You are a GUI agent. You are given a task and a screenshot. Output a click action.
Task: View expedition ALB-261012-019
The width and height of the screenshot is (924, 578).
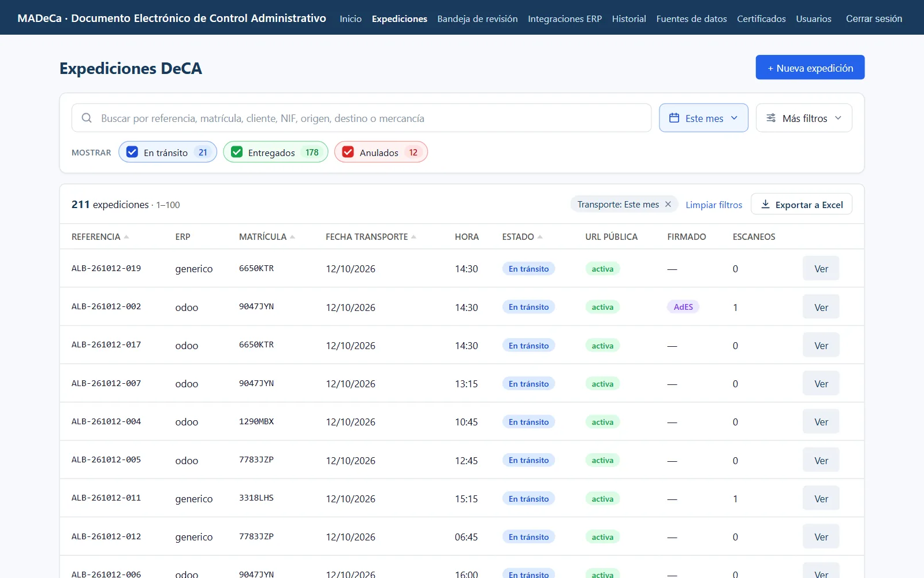point(821,269)
